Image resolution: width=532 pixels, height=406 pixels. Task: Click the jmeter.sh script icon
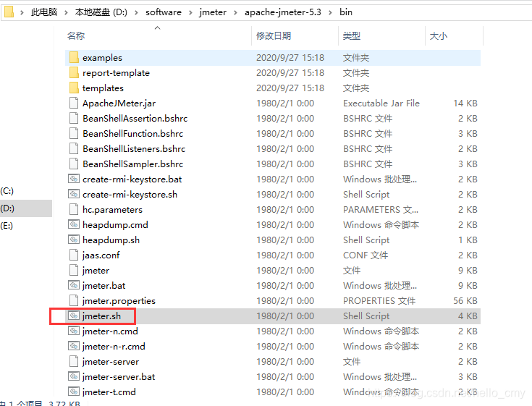[74, 316]
